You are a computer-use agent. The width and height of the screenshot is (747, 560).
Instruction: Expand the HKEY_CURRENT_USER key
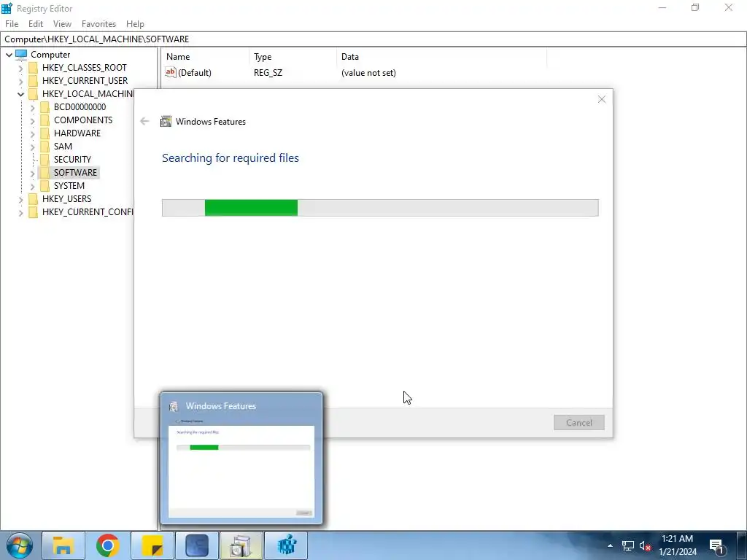pos(20,82)
